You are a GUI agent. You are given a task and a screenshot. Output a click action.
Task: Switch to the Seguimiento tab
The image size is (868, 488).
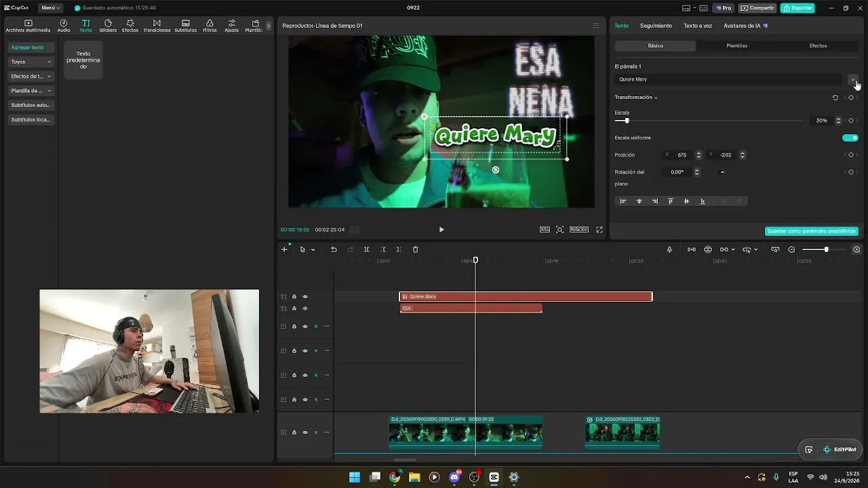click(656, 26)
